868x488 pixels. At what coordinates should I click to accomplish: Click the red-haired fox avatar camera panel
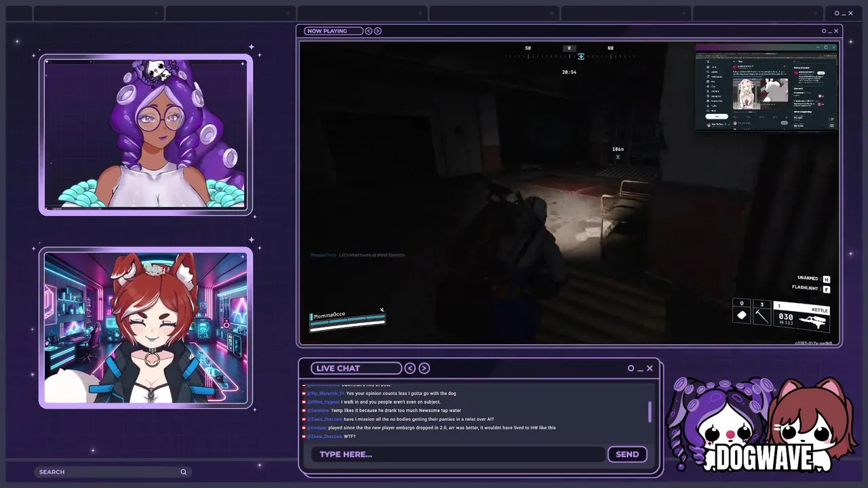point(146,329)
